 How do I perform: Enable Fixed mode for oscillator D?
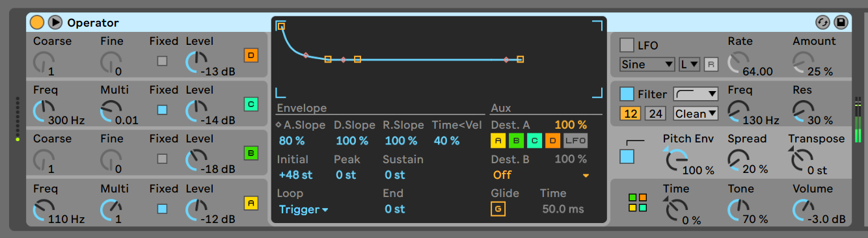click(162, 61)
